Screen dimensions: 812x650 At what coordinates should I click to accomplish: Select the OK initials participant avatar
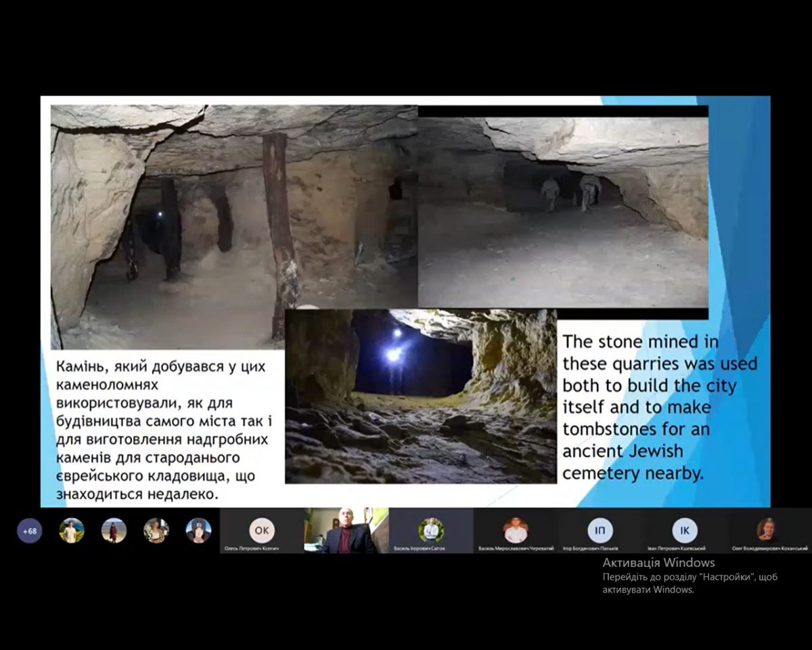(x=262, y=530)
